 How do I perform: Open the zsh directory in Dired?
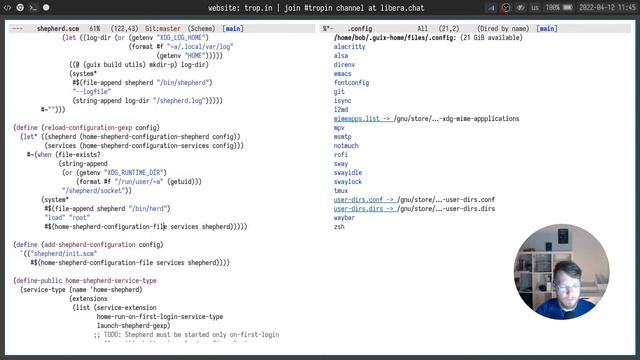(339, 226)
